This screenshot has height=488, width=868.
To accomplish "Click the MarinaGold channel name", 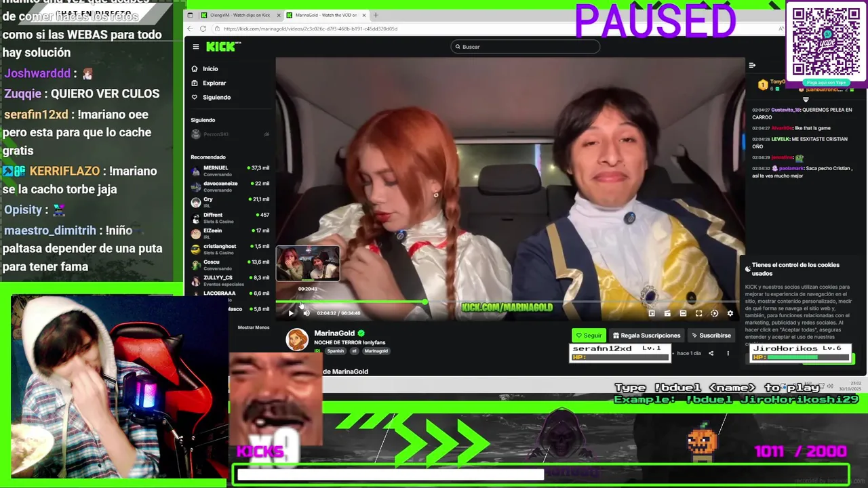I will (x=334, y=333).
